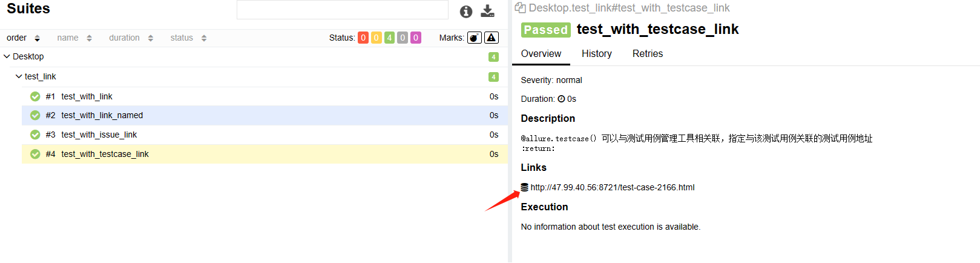Toggle the red failed status filter
The width and height of the screenshot is (980, 263).
[x=363, y=38]
